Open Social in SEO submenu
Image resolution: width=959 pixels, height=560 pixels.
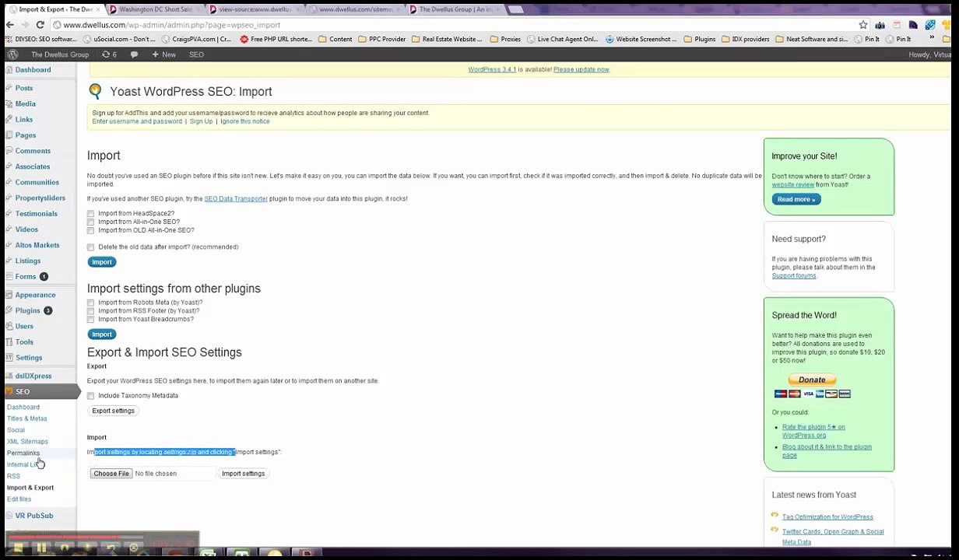point(16,430)
